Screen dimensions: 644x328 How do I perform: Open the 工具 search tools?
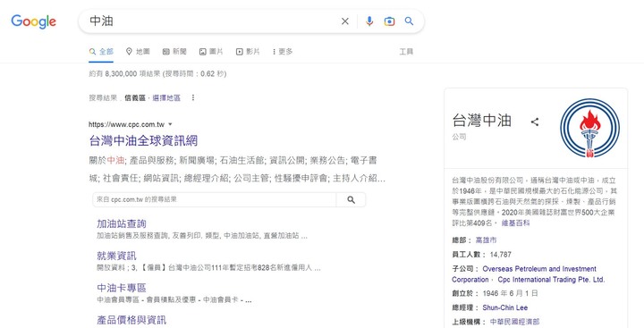coord(406,52)
